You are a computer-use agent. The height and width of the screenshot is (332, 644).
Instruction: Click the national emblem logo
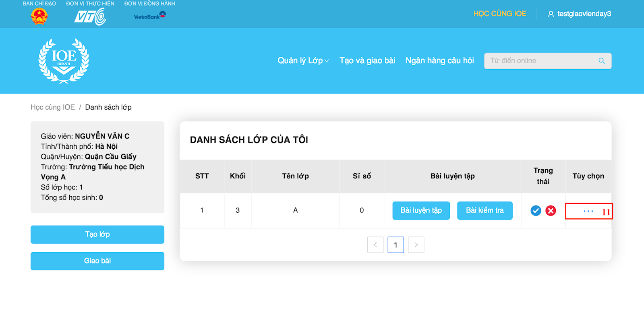pos(39,17)
